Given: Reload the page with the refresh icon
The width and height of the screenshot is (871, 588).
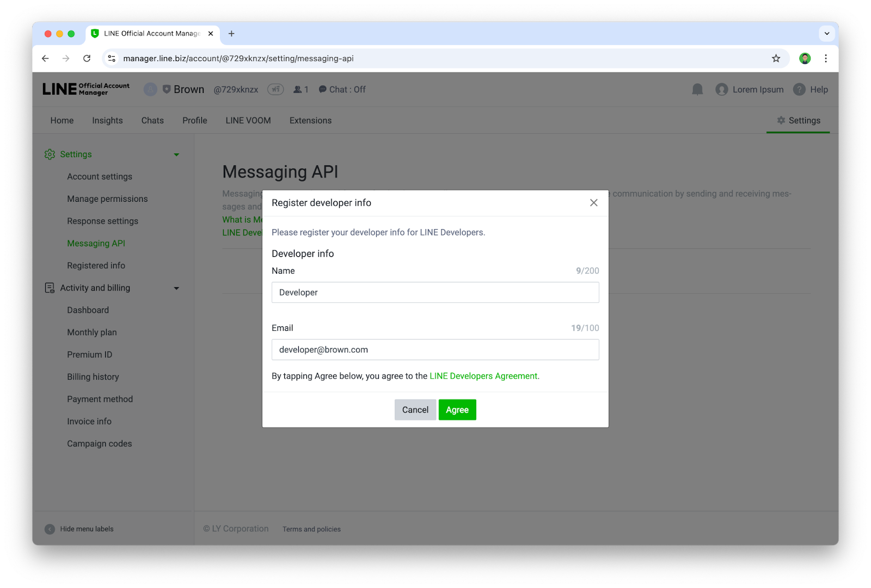Looking at the screenshot, I should click(x=87, y=58).
